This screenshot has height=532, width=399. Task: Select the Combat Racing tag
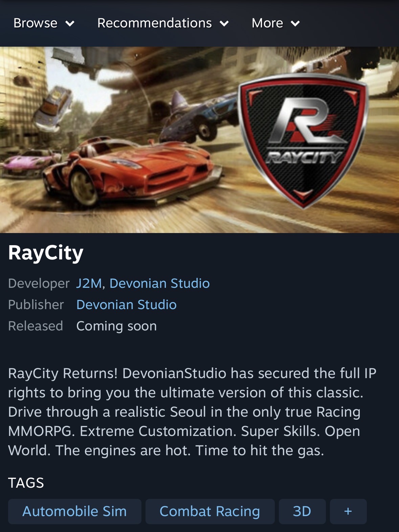coord(210,511)
